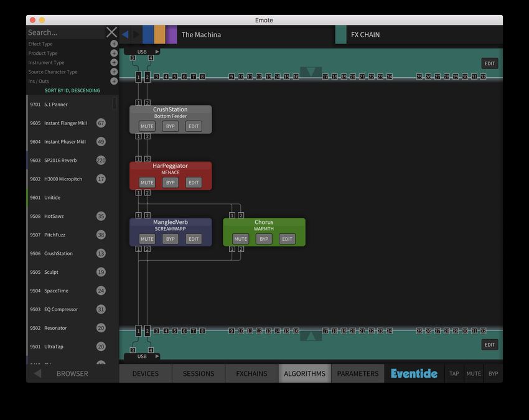529x420 pixels.
Task: Collapse the top input bus with the triangle
Action: click(x=311, y=72)
